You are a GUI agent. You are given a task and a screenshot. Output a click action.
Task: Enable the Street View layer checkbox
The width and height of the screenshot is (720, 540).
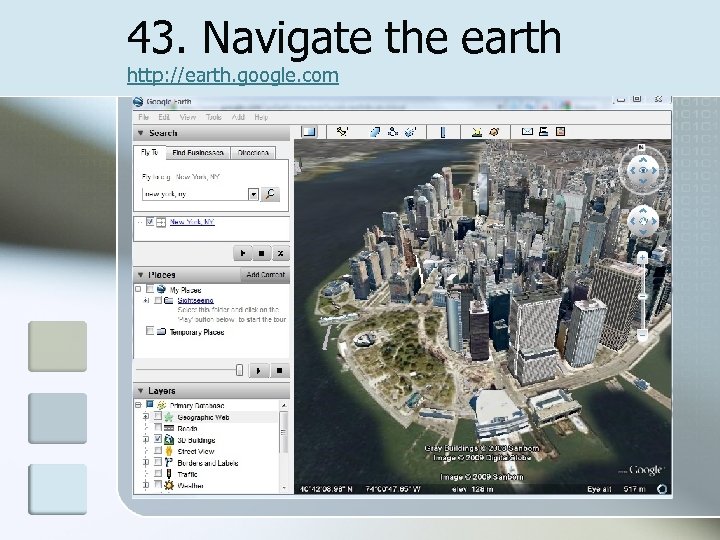158,450
